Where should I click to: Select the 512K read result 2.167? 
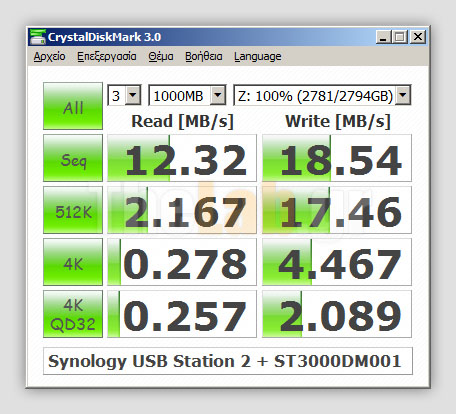pos(182,210)
